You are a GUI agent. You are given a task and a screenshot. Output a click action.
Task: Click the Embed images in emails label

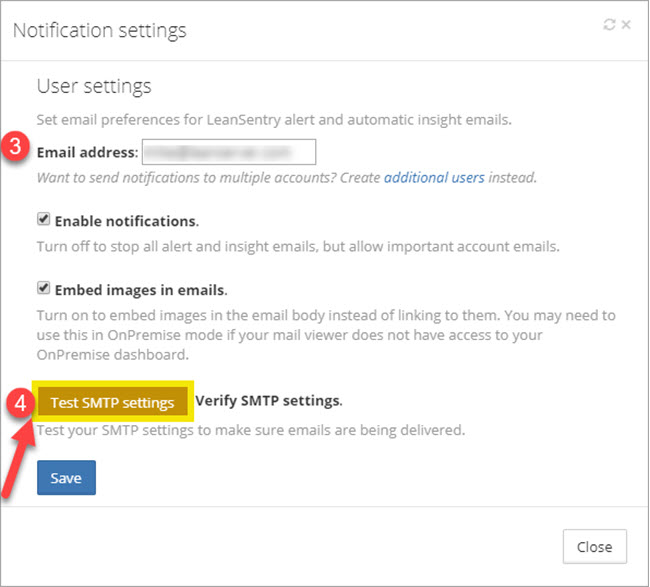(x=140, y=290)
